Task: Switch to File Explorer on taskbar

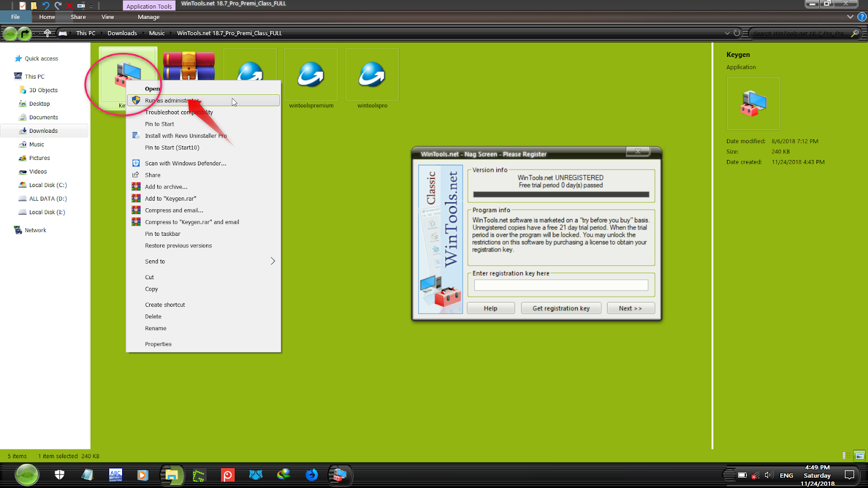Action: pos(171,475)
